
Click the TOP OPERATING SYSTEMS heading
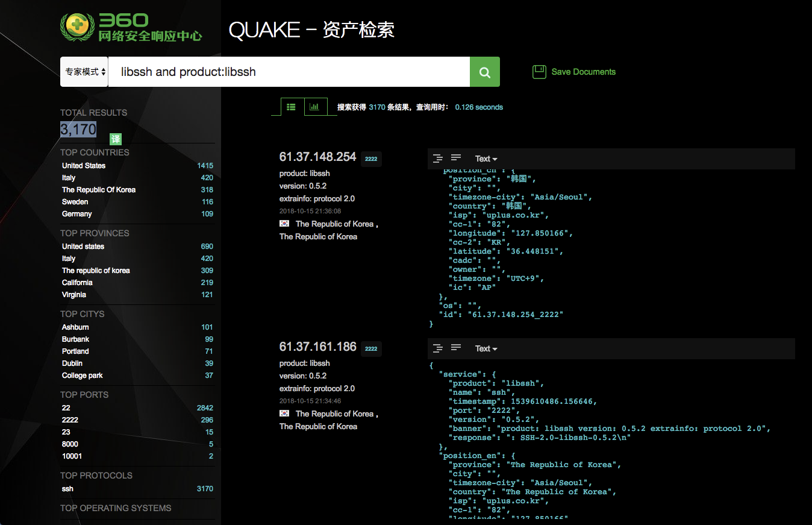pyautogui.click(x=116, y=508)
